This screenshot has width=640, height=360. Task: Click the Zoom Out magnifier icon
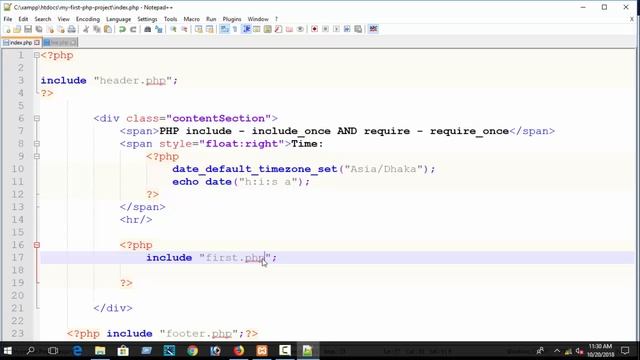(x=184, y=29)
